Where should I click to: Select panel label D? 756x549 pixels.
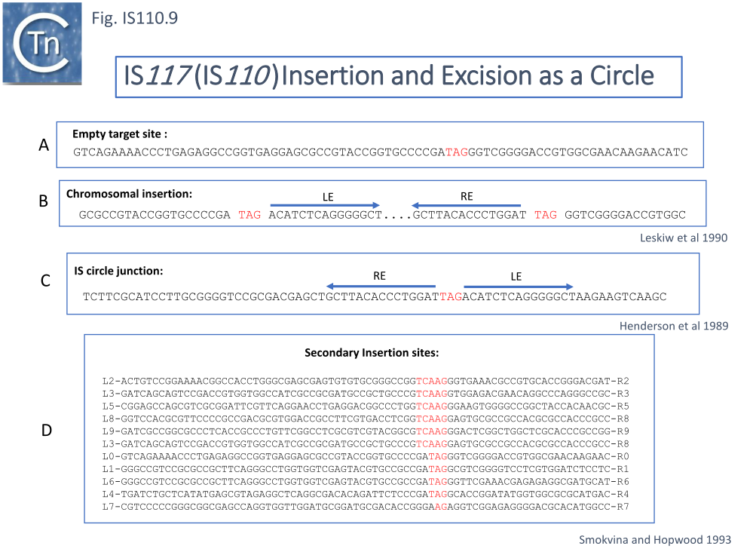pos(46,431)
